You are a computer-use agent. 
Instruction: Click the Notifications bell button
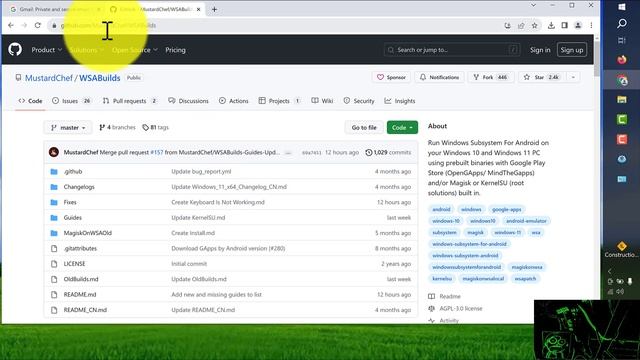[x=439, y=77]
